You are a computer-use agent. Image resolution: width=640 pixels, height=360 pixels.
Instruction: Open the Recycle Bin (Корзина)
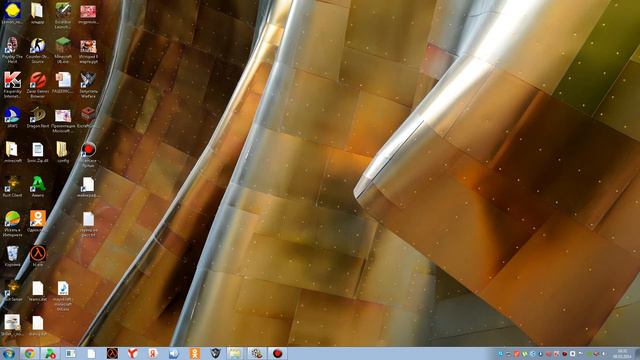coord(12,253)
